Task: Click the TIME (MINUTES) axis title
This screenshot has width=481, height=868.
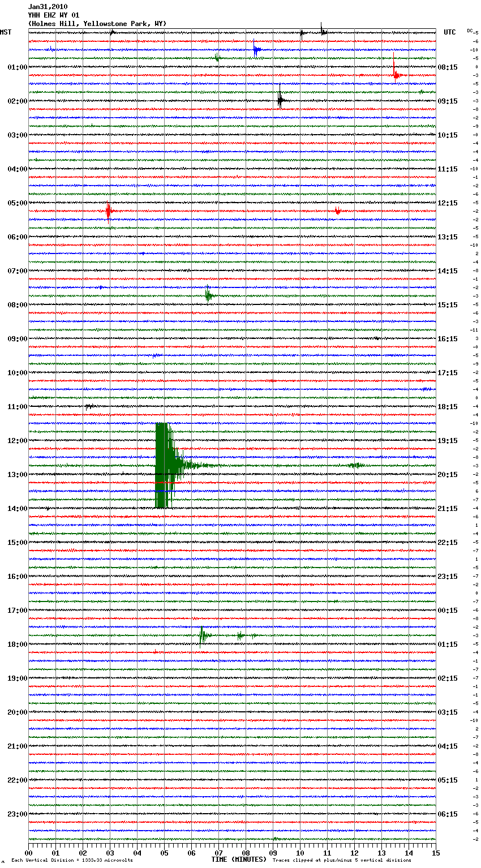Action: [239, 860]
